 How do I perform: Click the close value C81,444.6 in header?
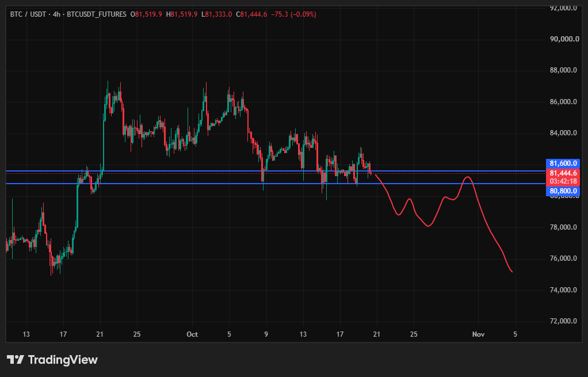[251, 14]
